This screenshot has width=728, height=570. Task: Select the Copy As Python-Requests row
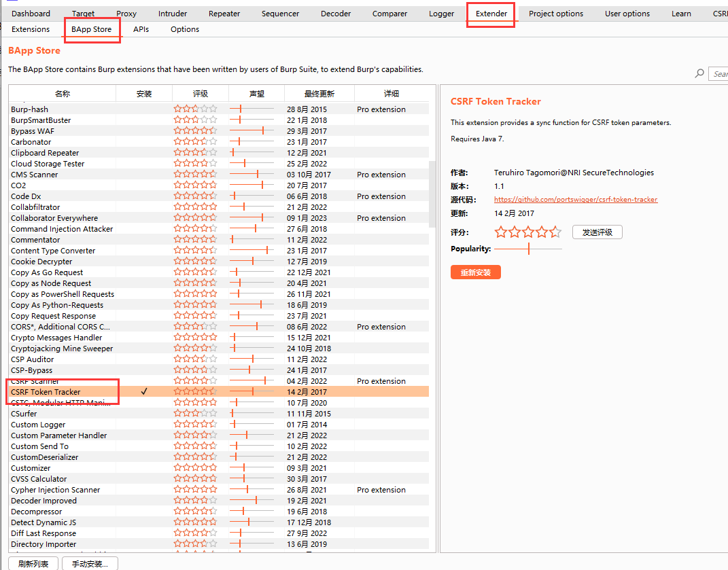pos(219,305)
